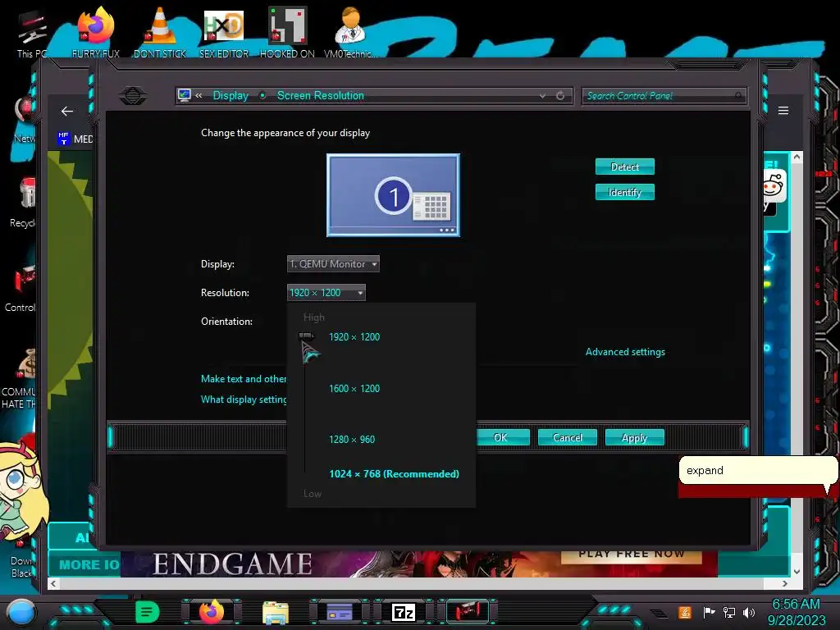Click the resolution slider thumb
Screen dimensions: 840x630
point(306,336)
